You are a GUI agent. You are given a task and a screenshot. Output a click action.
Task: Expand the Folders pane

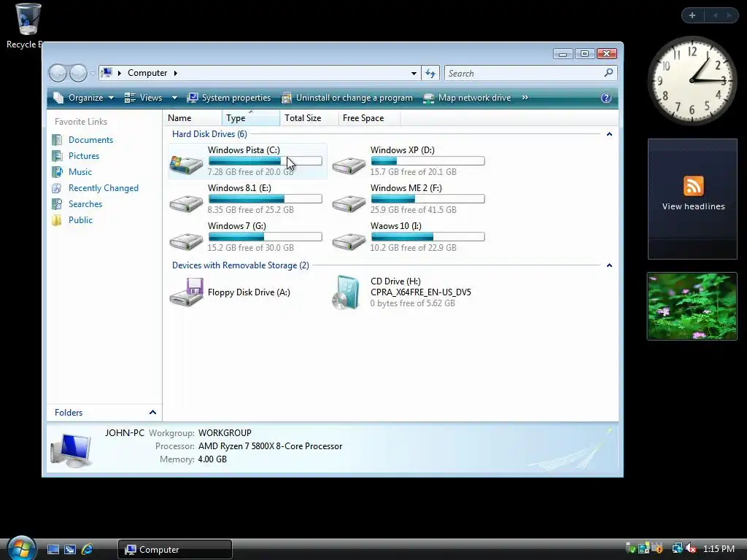152,413
